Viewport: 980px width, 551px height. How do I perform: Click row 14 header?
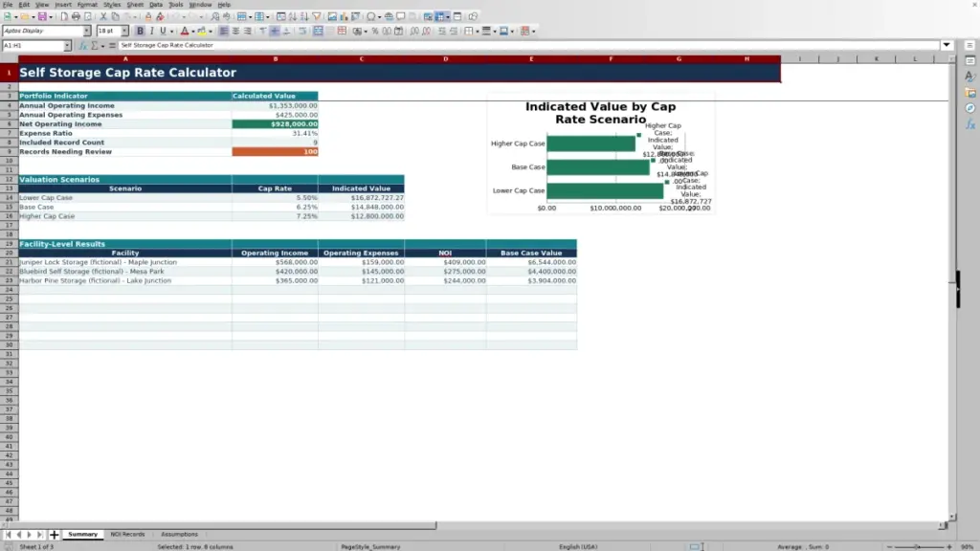10,197
